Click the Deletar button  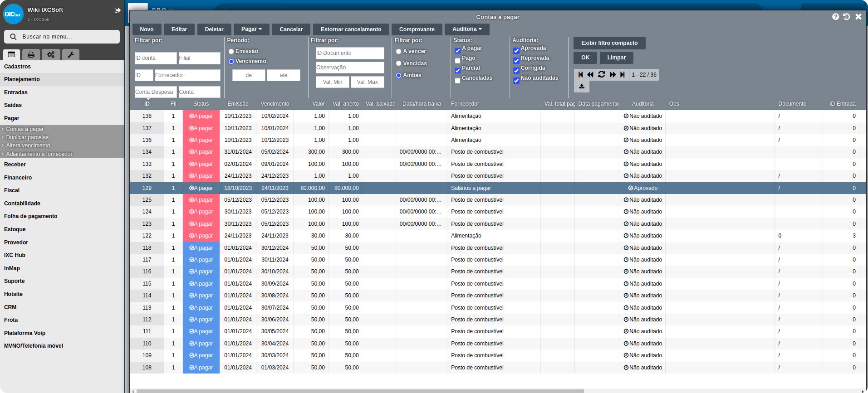click(214, 29)
